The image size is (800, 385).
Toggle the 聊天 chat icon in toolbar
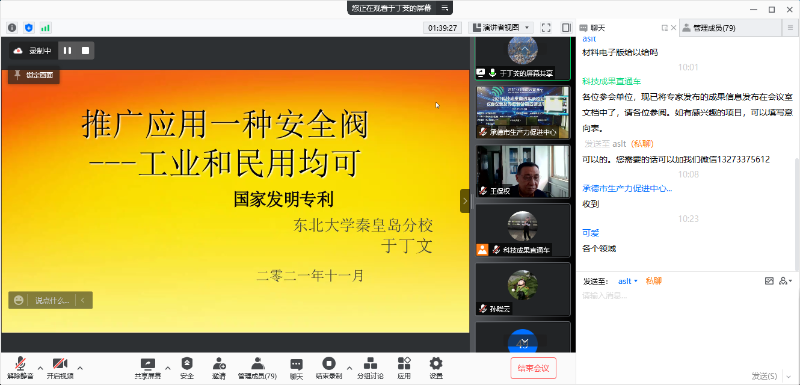(296, 368)
